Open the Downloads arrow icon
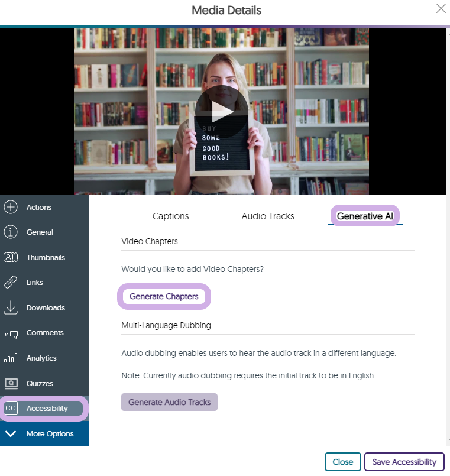450x476 pixels. [x=11, y=308]
